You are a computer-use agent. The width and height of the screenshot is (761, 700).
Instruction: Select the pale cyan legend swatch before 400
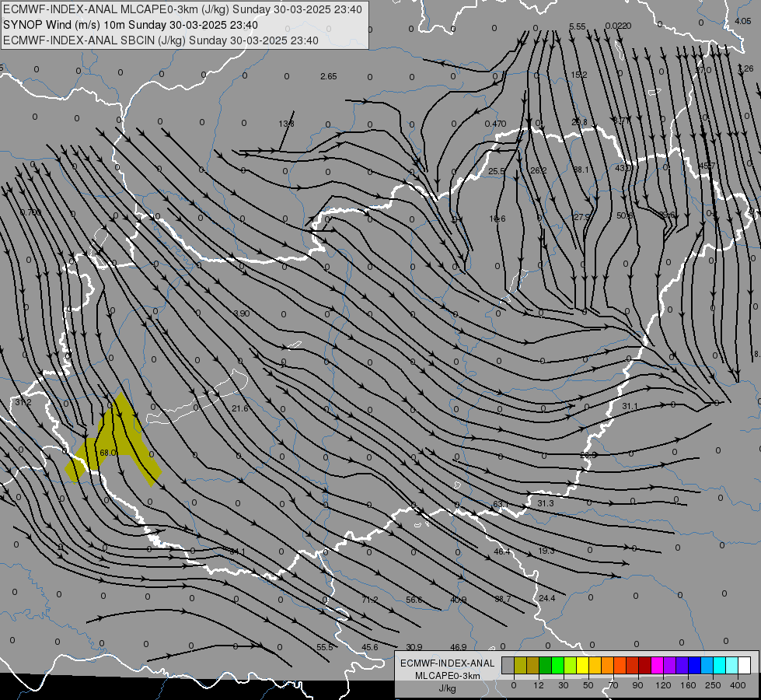pos(732,665)
